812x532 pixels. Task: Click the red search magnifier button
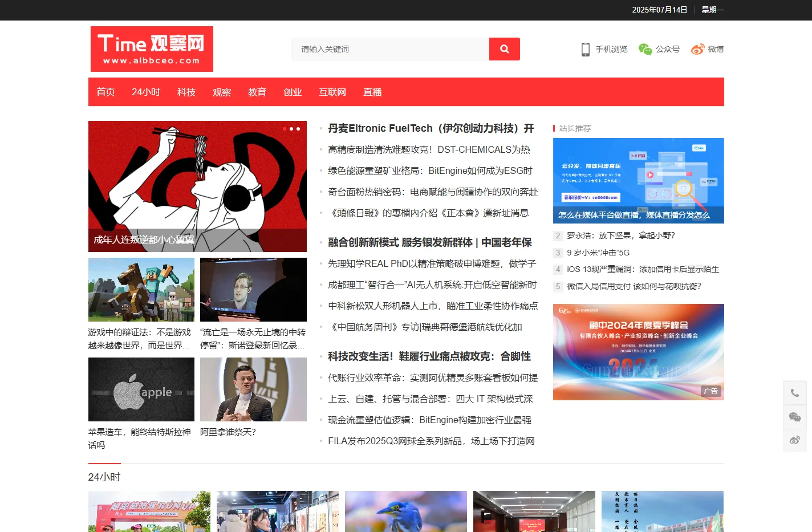(x=504, y=49)
